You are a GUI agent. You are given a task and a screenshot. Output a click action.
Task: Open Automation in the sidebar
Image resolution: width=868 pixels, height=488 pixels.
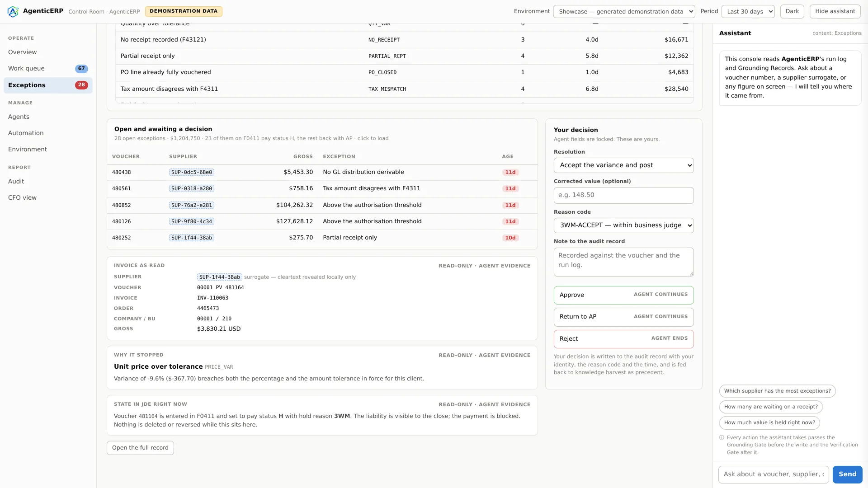pos(48,133)
